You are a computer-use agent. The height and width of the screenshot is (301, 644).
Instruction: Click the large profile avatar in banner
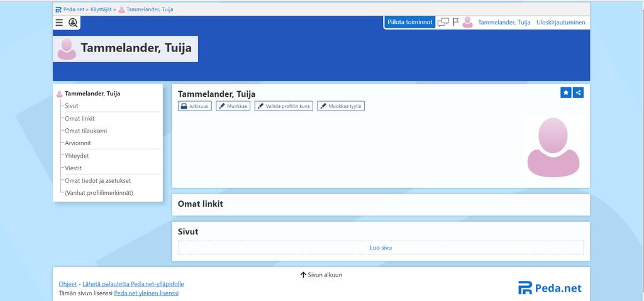point(67,49)
